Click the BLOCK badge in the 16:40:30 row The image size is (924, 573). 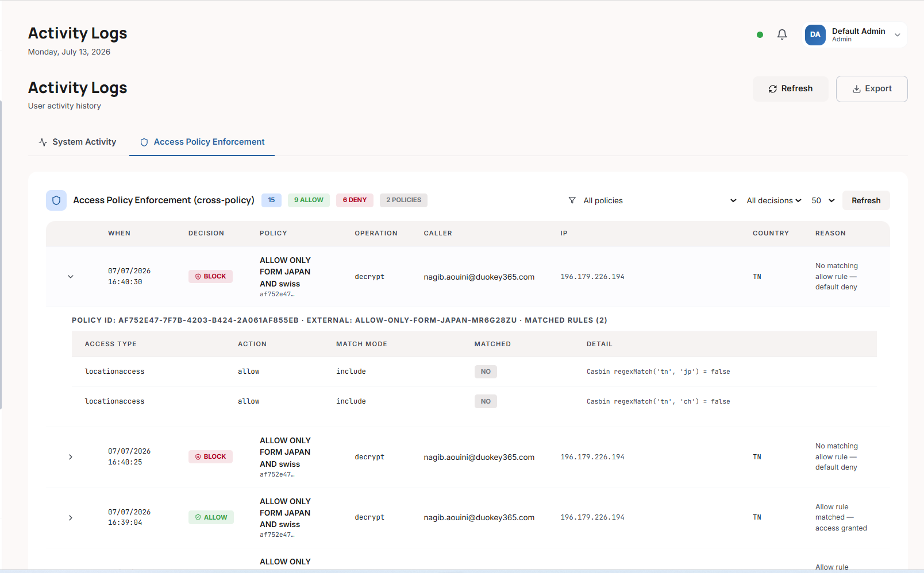pos(210,277)
